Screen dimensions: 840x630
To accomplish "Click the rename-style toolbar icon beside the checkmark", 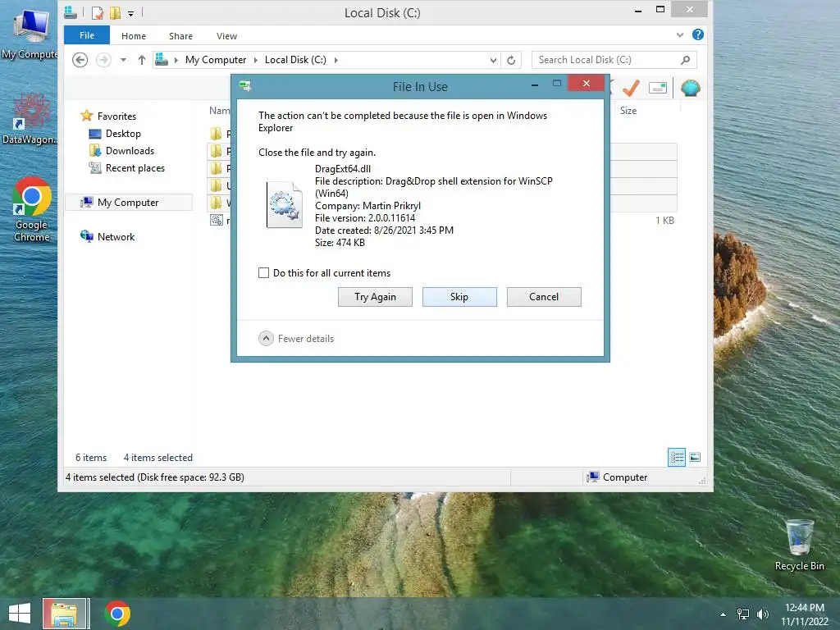I will (657, 88).
